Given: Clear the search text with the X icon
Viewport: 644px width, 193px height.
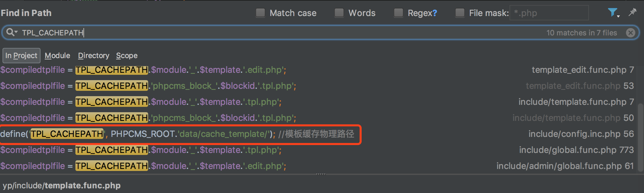Looking at the screenshot, I should click(x=631, y=33).
